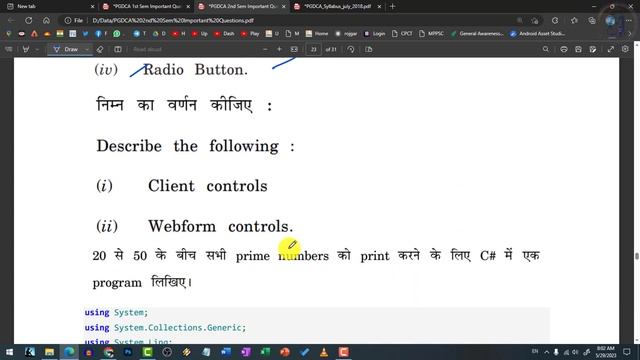Click 'using System.Collections.Generic;' code line
640x360 pixels.
click(x=165, y=328)
